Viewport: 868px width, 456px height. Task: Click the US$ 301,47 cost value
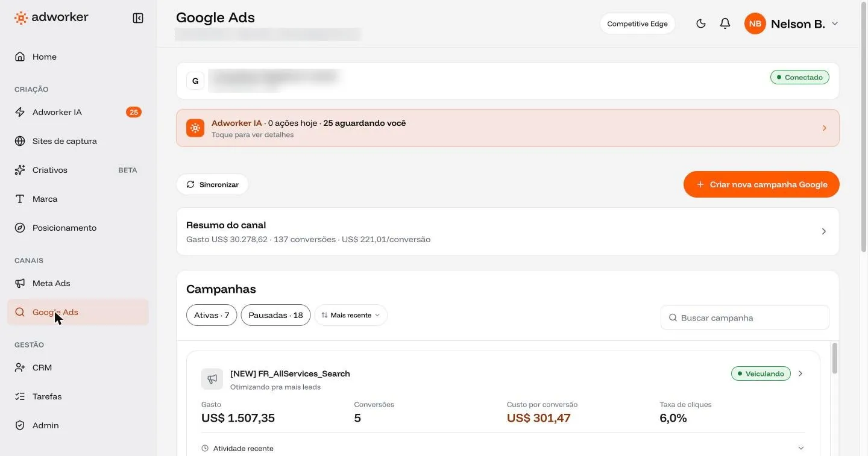(539, 418)
